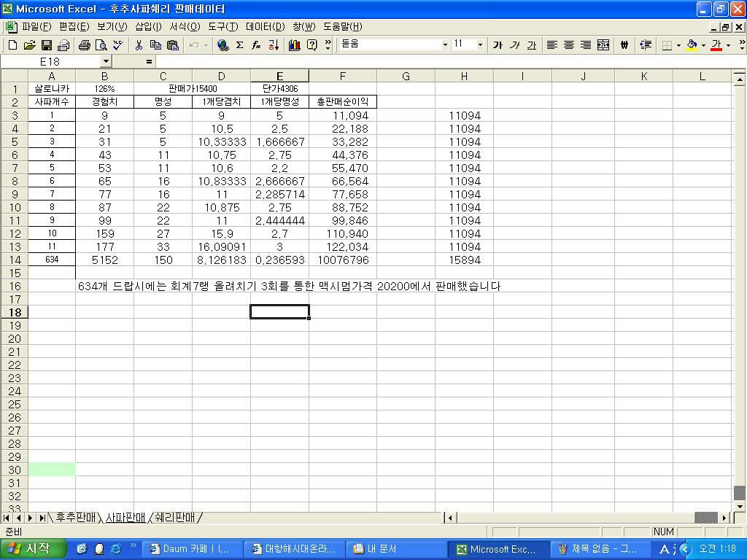The image size is (747, 560).
Task: Click the Paste clipboard icon
Action: pos(173,45)
